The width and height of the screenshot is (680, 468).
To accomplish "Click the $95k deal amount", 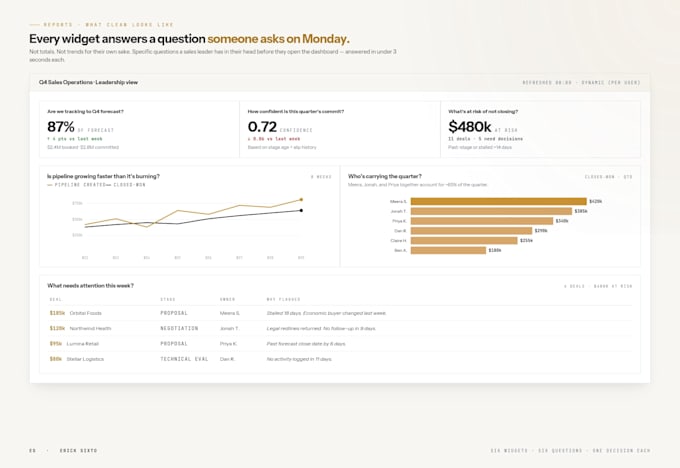I will [x=56, y=344].
